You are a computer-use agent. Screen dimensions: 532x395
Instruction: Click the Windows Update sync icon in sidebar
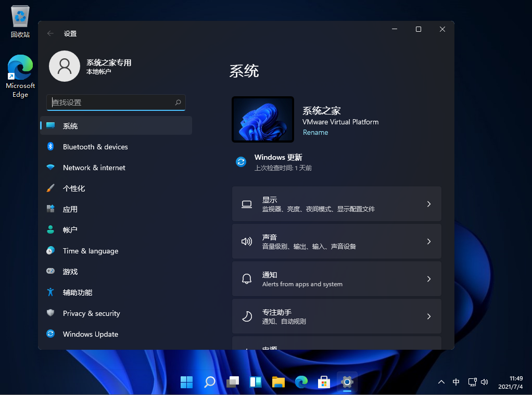50,334
